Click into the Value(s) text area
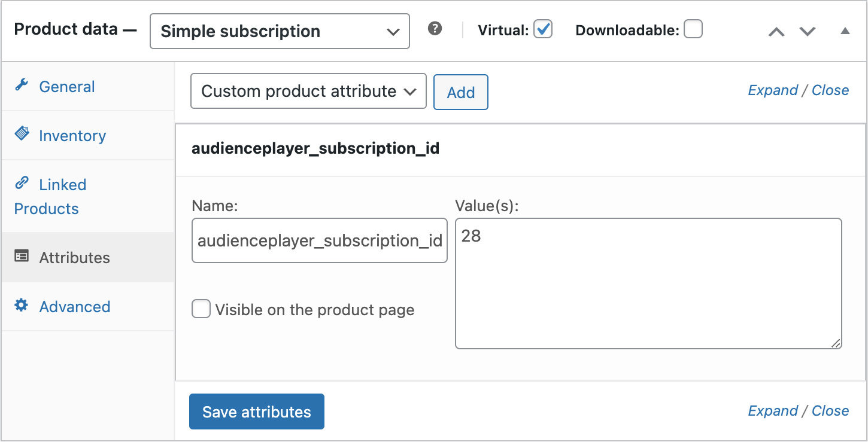 pyautogui.click(x=648, y=284)
